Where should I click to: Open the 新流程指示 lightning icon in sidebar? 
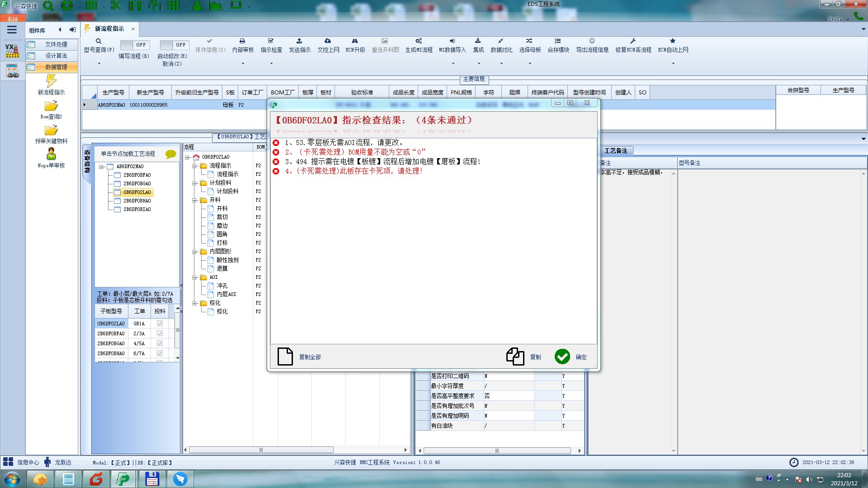(x=51, y=81)
